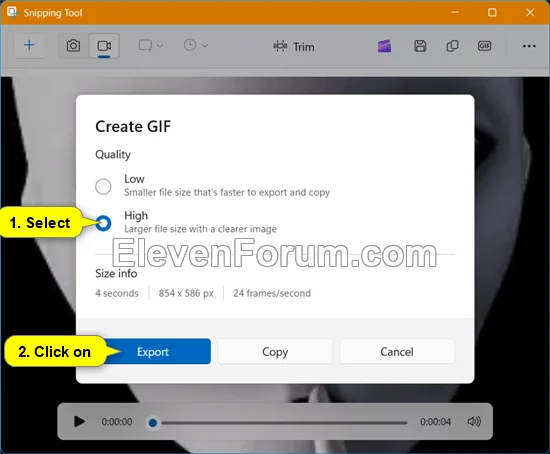The image size is (550, 454).
Task: Switch to Snip camera mode
Action: click(73, 46)
